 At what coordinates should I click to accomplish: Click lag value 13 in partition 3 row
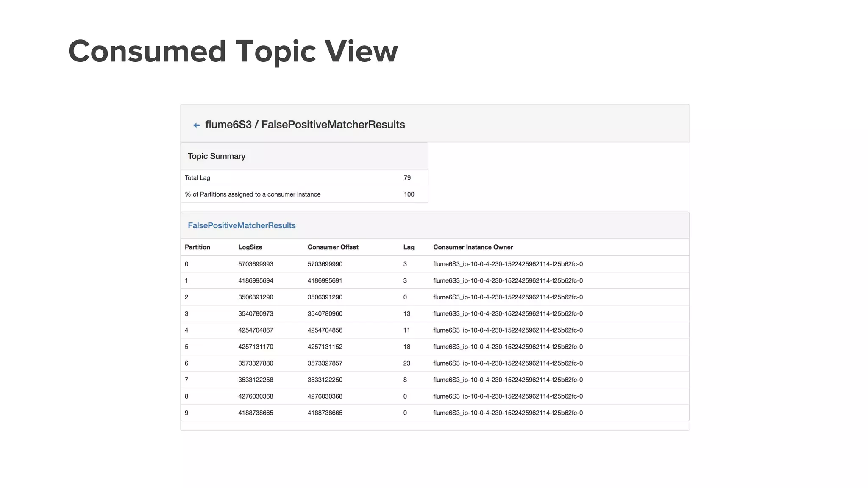pyautogui.click(x=406, y=313)
